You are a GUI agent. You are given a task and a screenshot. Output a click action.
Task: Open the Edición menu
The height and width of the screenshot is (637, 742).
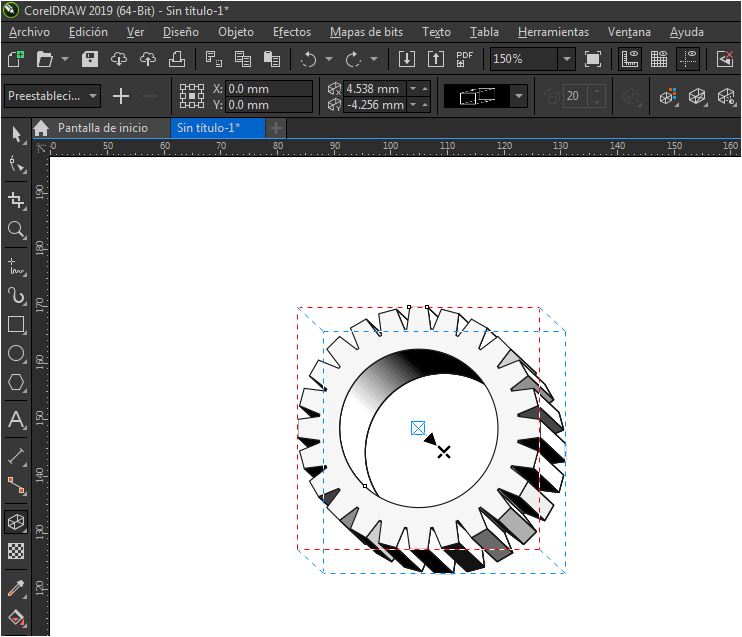88,32
